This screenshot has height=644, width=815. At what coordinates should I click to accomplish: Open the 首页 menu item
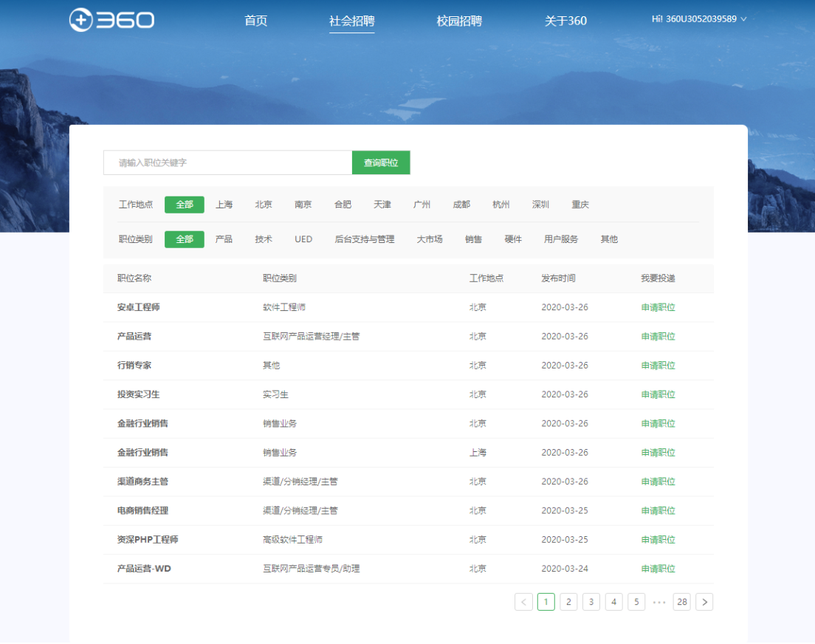256,21
